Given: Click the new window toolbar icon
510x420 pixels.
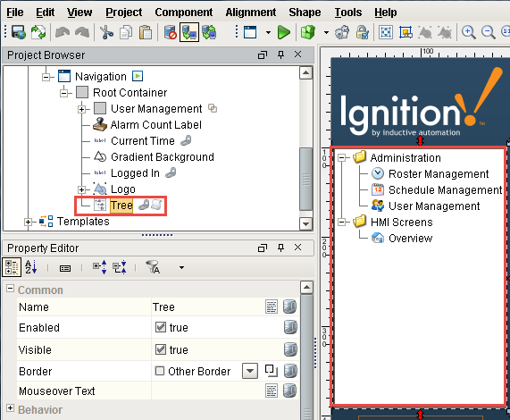Looking at the screenshot, I should click(250, 32).
